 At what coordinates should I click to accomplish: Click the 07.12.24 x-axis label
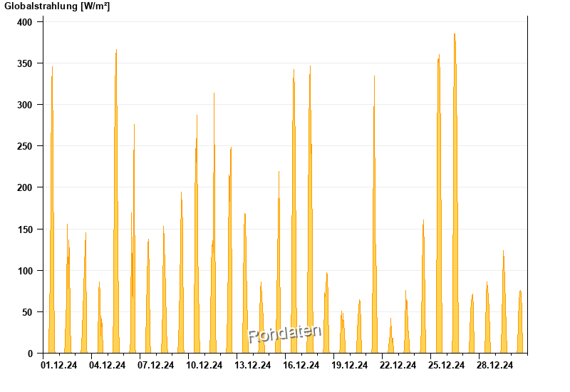(x=156, y=366)
